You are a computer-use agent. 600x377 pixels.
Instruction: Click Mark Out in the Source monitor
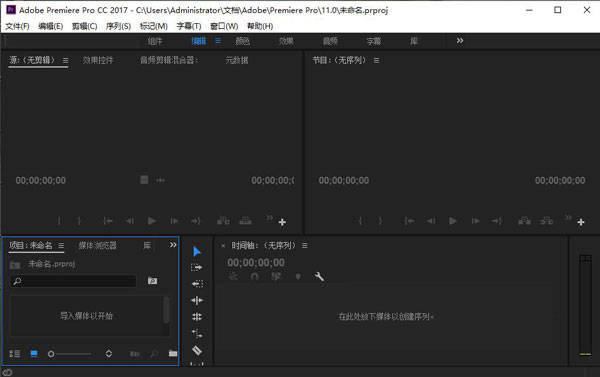[79, 221]
